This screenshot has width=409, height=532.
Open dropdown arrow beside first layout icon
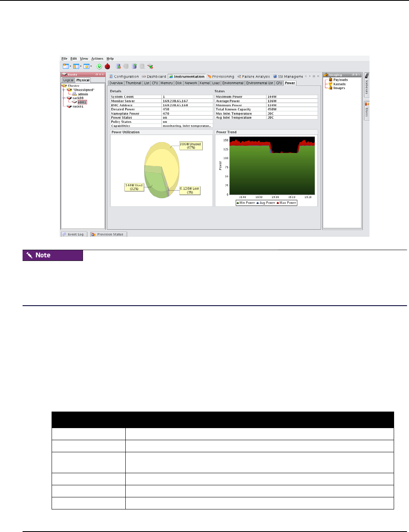(71, 66)
